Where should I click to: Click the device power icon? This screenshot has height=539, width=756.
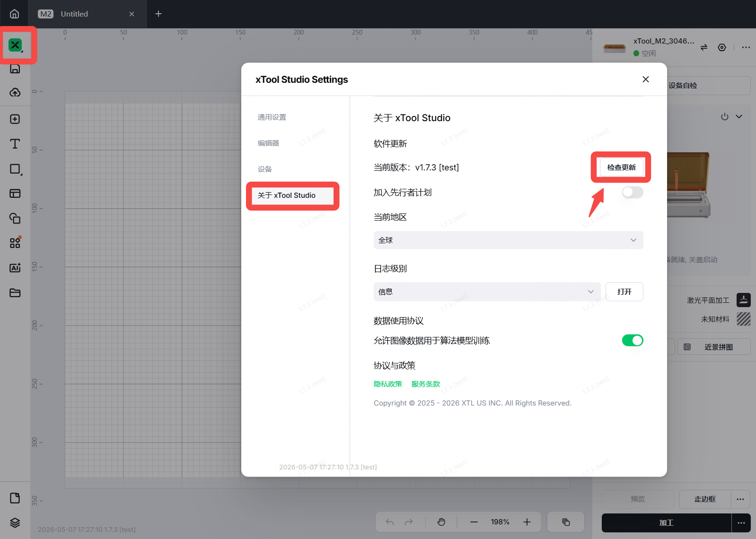pos(725,116)
